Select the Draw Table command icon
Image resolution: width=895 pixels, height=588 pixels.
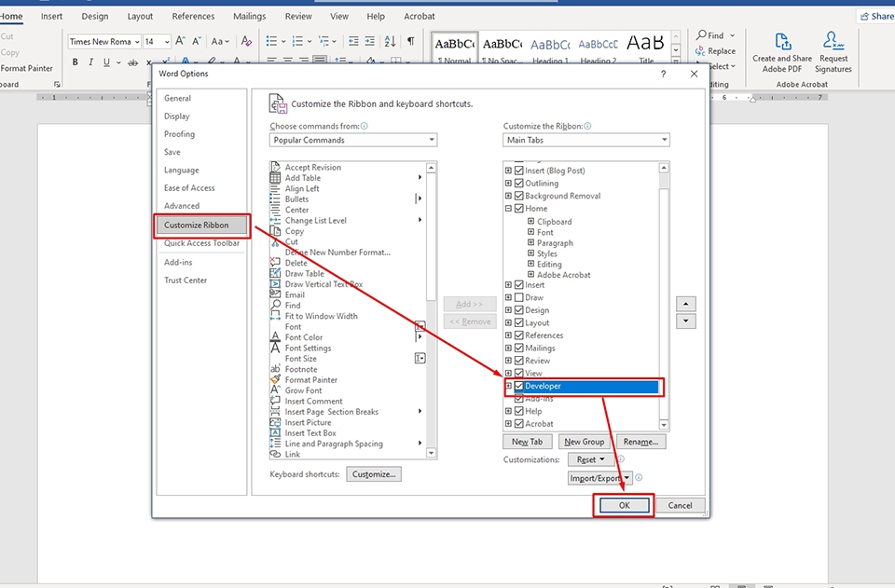tap(275, 274)
